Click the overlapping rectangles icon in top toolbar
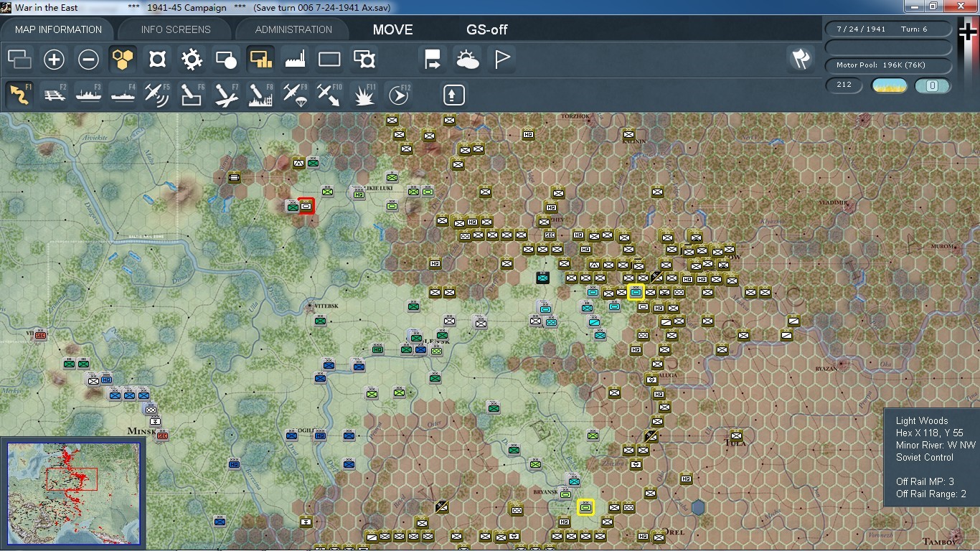 [19, 59]
